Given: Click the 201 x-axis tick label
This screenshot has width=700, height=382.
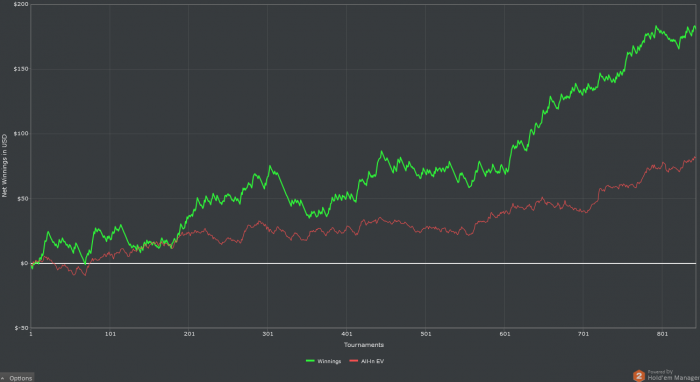Looking at the screenshot, I should pos(189,334).
